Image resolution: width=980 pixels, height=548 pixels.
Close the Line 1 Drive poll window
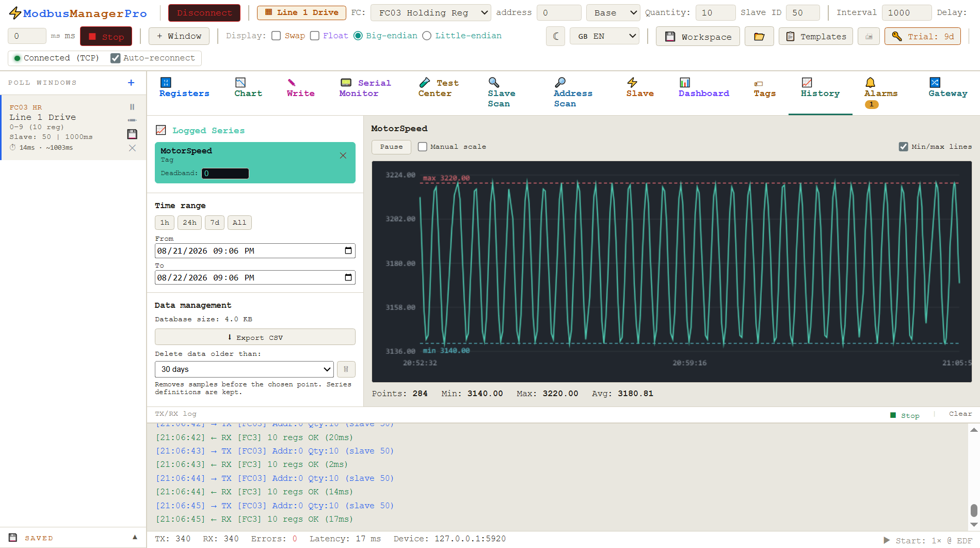tap(132, 148)
